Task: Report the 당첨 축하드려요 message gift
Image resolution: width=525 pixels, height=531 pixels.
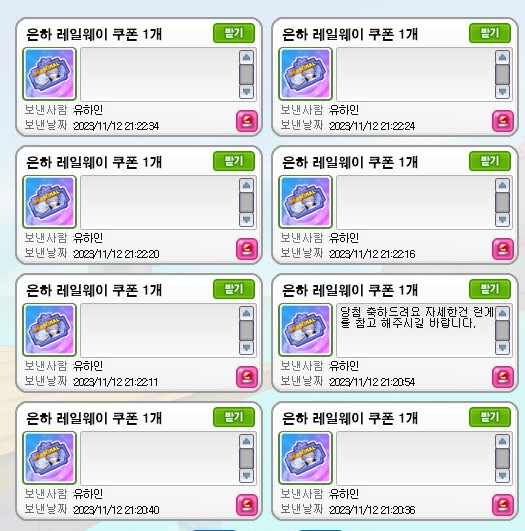Action: pos(503,377)
